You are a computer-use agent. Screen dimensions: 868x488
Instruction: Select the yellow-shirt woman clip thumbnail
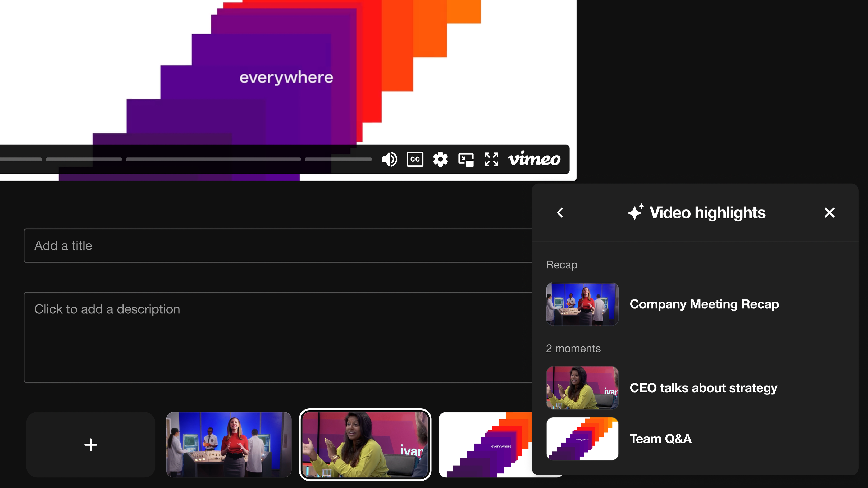(365, 445)
